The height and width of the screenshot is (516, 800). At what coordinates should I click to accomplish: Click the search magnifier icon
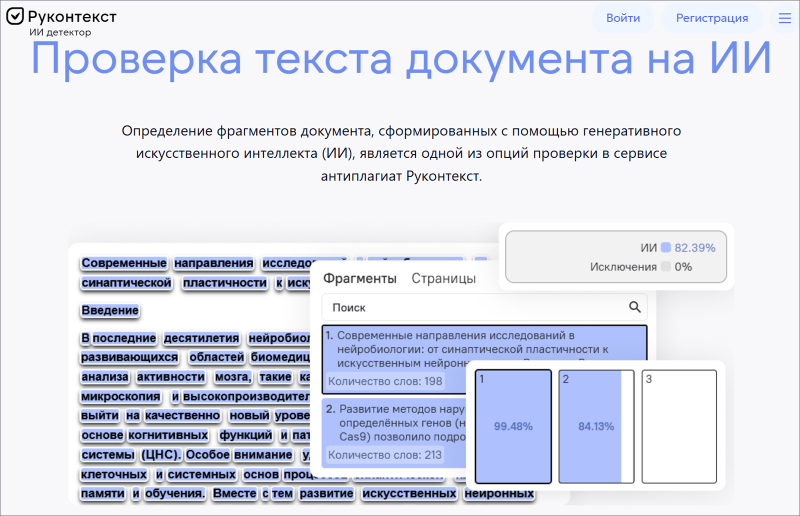[635, 307]
